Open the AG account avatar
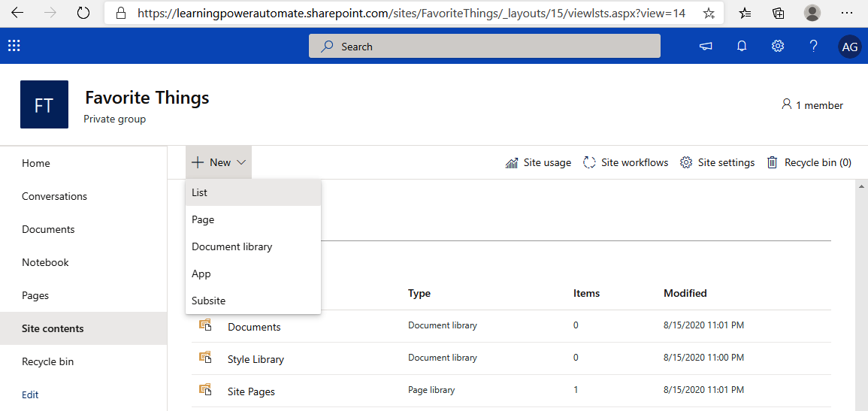Screen dimensions: 868x411 coord(849,47)
